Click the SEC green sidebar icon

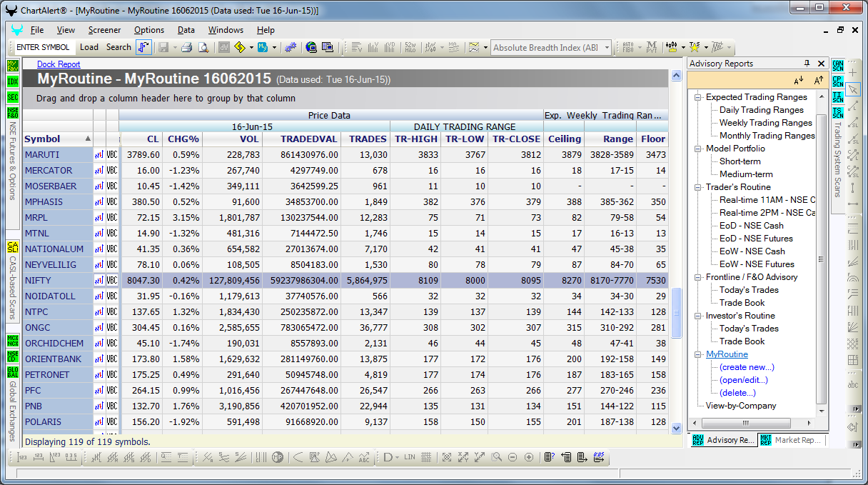click(13, 97)
